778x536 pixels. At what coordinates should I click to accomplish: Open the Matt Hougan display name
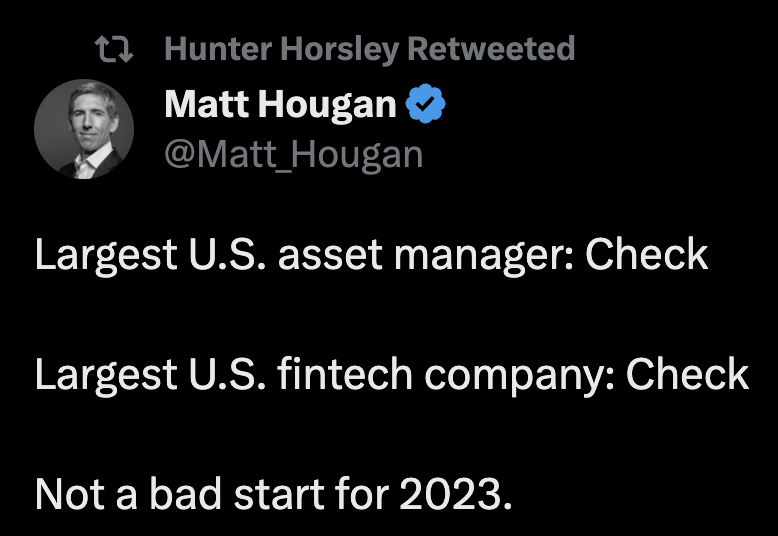(280, 104)
